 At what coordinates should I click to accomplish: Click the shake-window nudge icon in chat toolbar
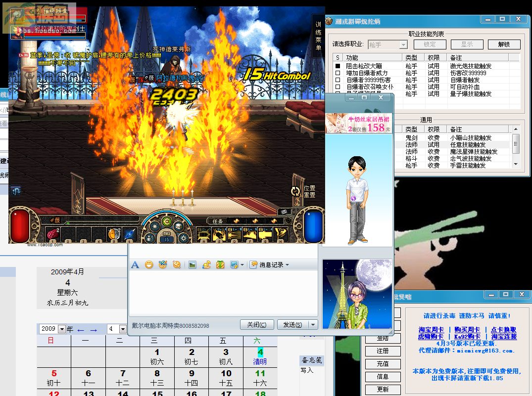point(177,264)
